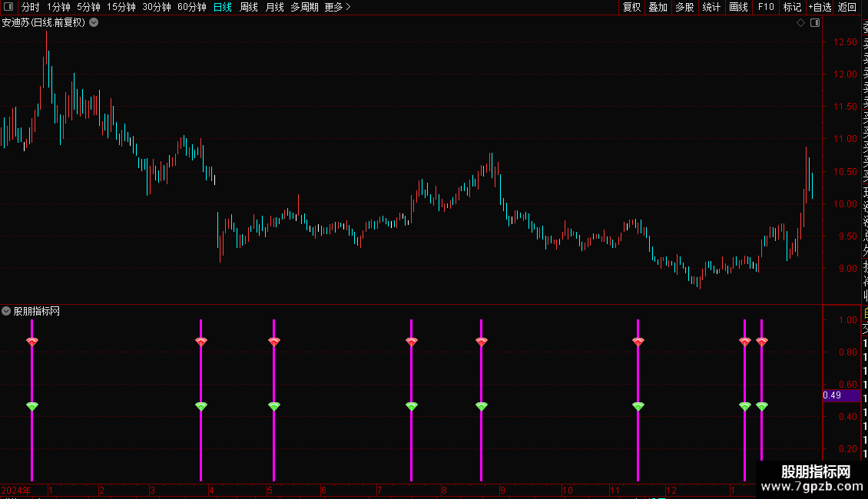Switch to the 日线 daily period
The width and height of the screenshot is (868, 499).
(223, 7)
